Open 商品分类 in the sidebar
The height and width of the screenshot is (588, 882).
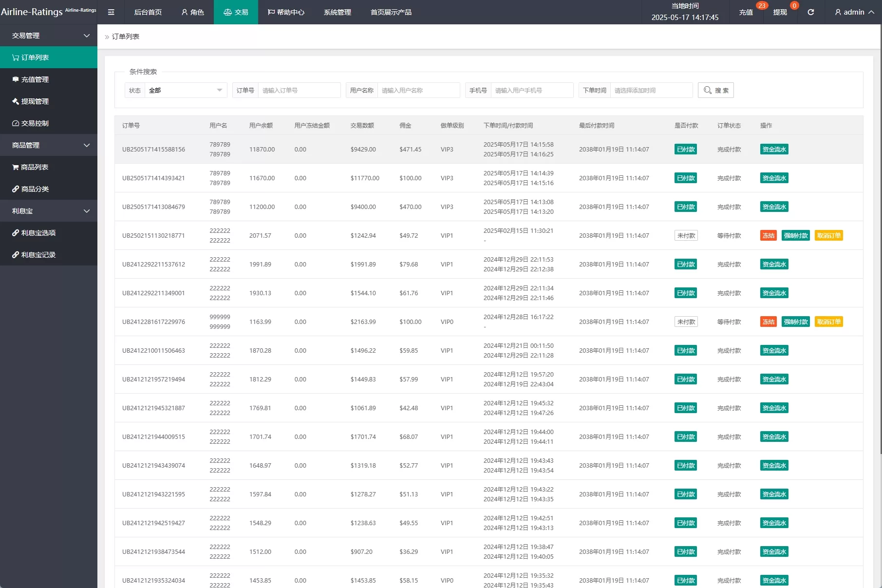(35, 189)
